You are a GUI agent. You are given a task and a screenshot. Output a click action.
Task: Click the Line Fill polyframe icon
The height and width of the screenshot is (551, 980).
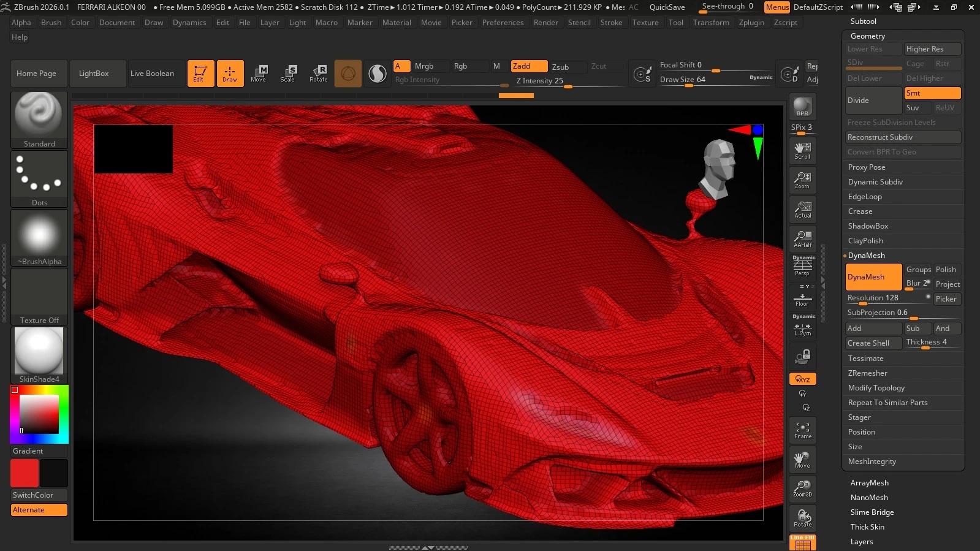pyautogui.click(x=802, y=542)
